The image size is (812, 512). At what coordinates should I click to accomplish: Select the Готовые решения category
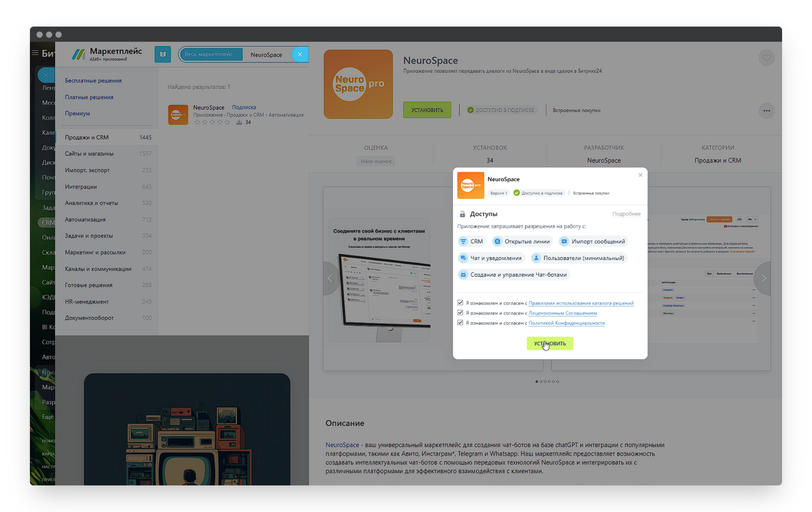[x=107, y=285]
